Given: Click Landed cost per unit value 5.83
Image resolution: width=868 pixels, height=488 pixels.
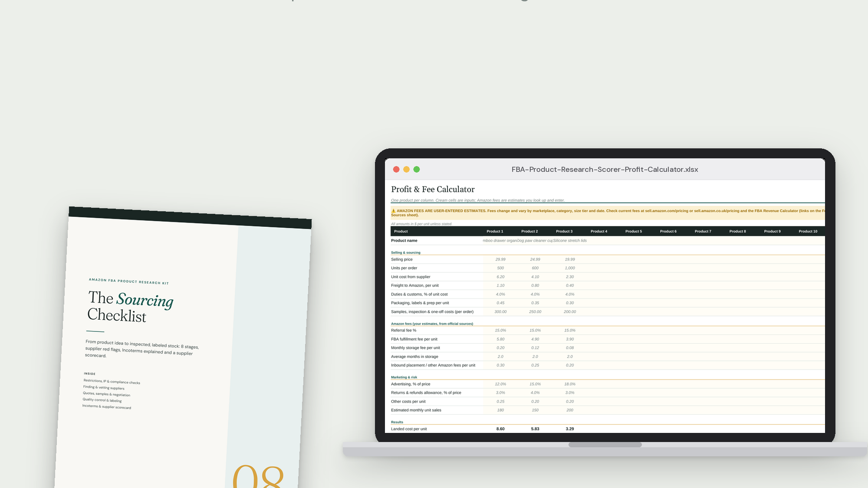Looking at the screenshot, I should click(x=535, y=429).
